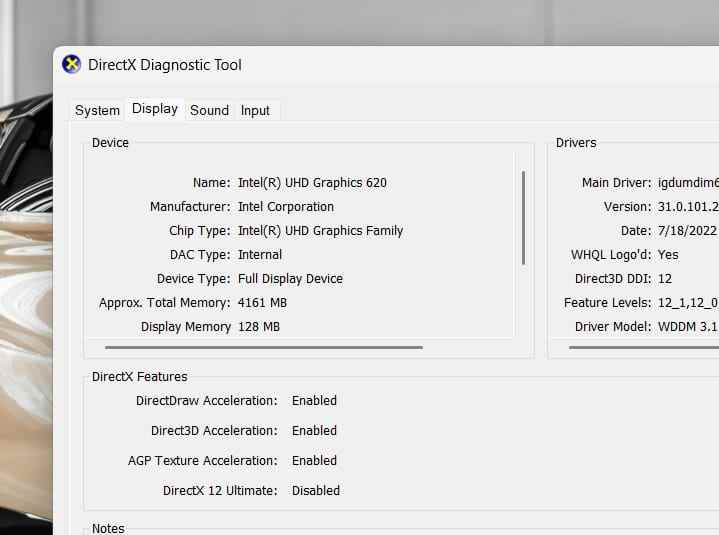Click the Device panel vertical scrollbar
This screenshot has width=719, height=535.
523,217
